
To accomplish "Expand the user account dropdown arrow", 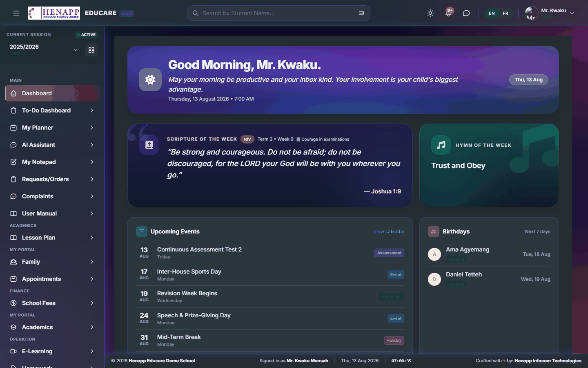I will pos(572,13).
